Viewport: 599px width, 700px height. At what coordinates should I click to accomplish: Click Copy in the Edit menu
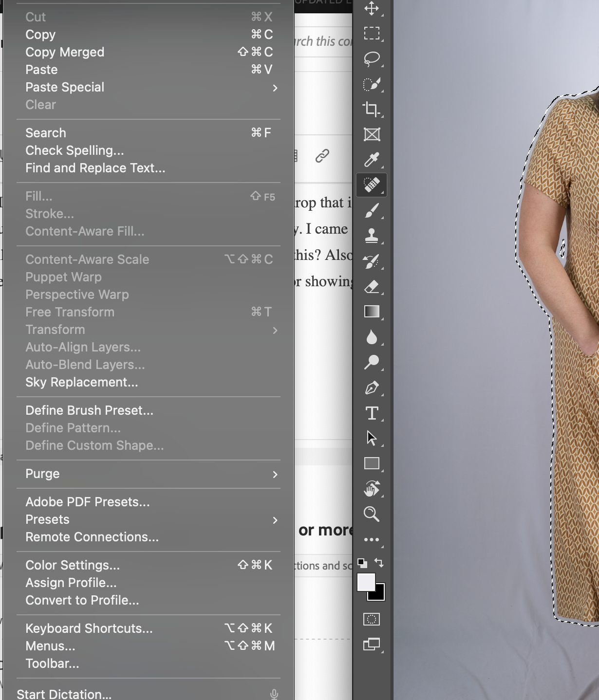(40, 34)
